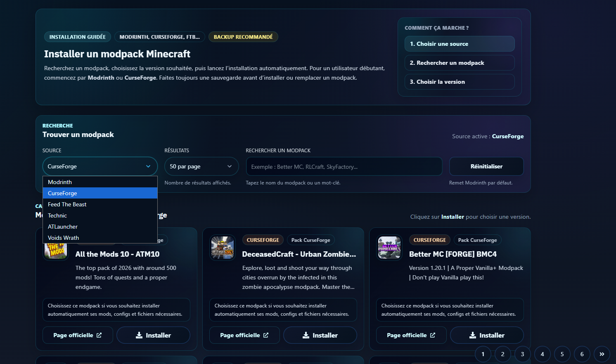Click Pack CurseForge tag on DeceasedCraft card
The width and height of the screenshot is (616, 364).
[x=311, y=240]
